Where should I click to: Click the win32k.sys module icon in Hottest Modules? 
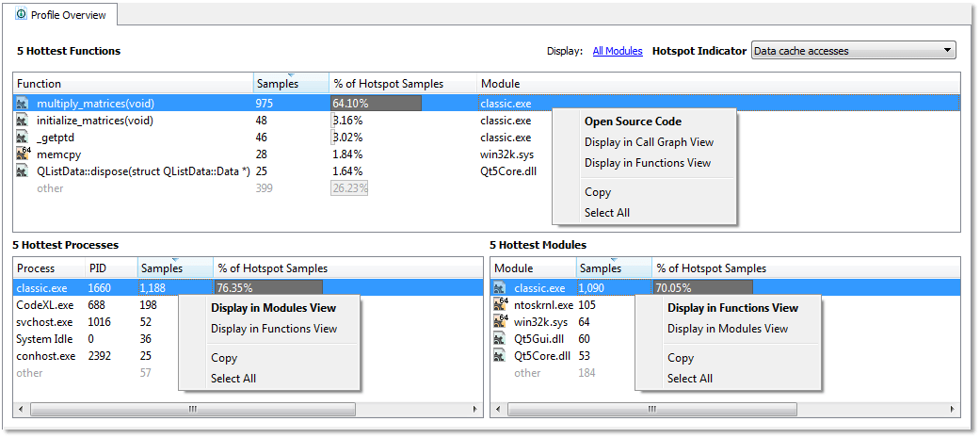pyautogui.click(x=501, y=321)
